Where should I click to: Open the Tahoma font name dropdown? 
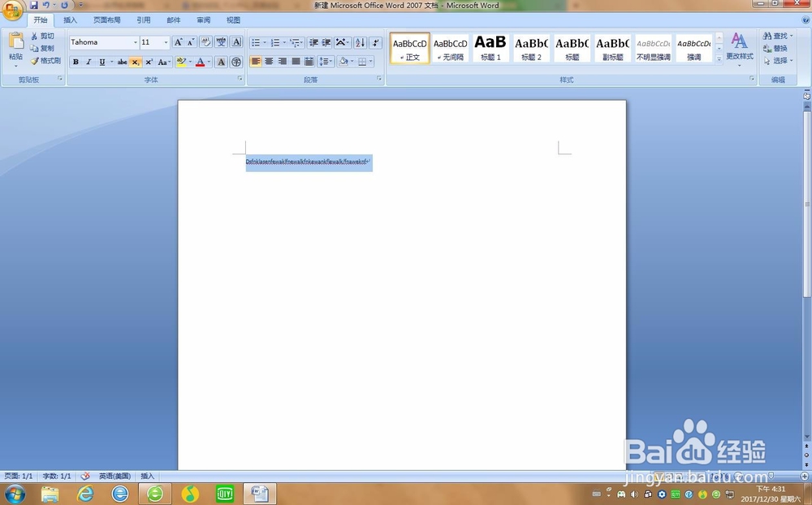pos(135,42)
